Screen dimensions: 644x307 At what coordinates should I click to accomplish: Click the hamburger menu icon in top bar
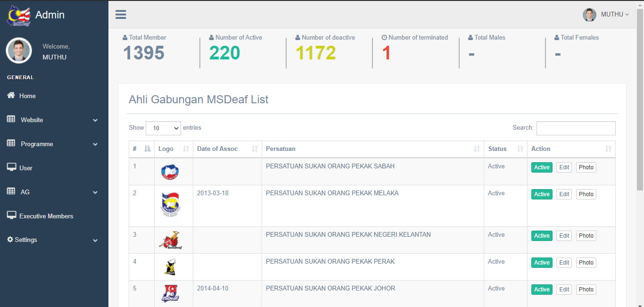click(121, 15)
